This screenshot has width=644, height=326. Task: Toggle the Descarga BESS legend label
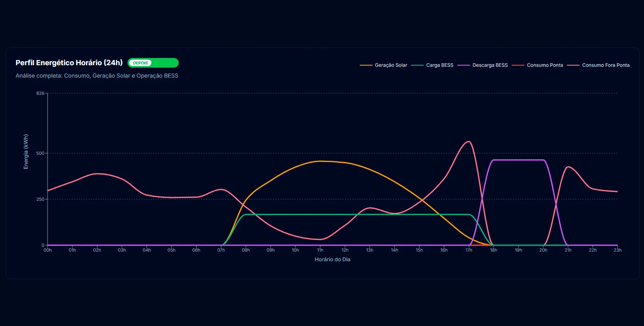pyautogui.click(x=490, y=65)
